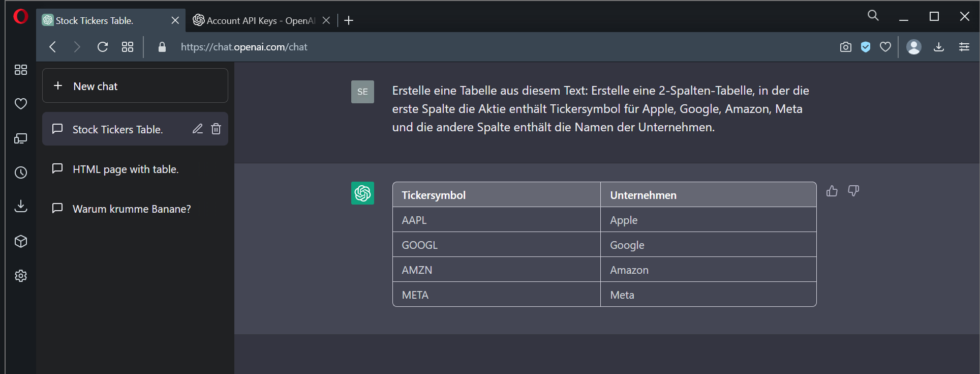This screenshot has height=374, width=980.
Task: Open the Opera account profile icon
Action: (x=914, y=47)
